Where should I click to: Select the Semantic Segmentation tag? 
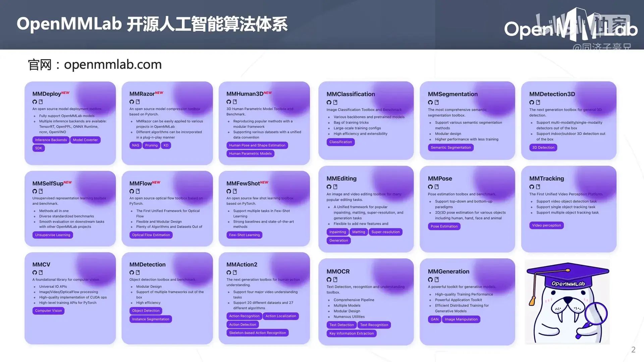tap(451, 148)
